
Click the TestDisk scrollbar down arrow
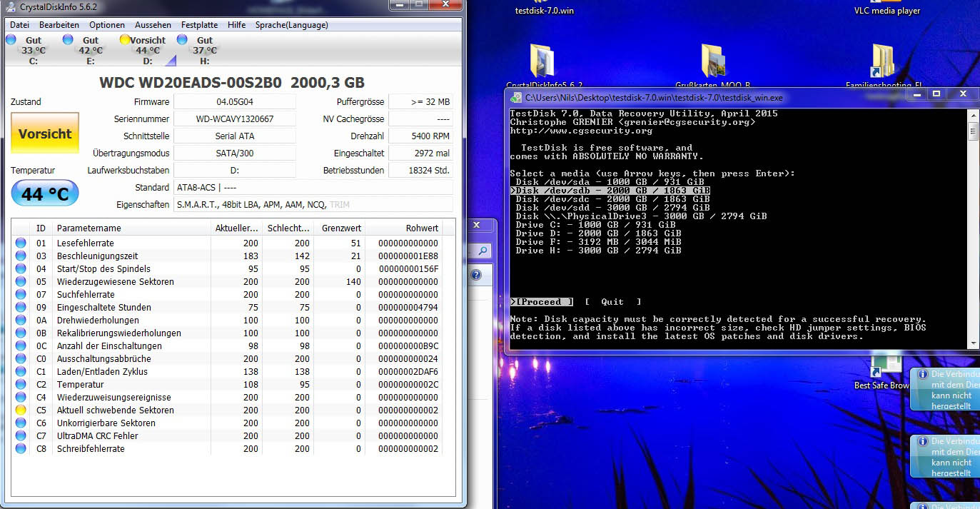(x=972, y=343)
